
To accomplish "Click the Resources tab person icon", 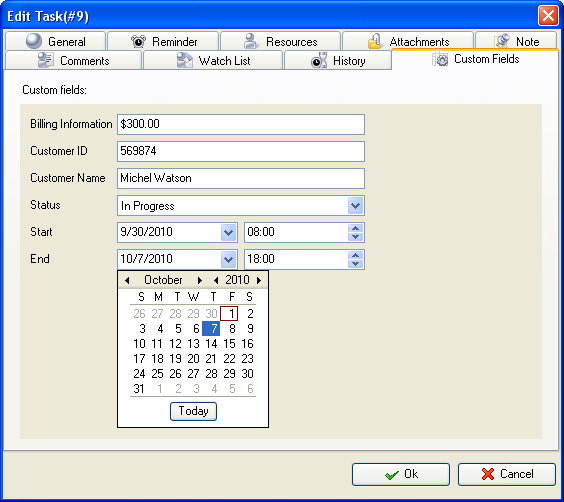I will [251, 41].
